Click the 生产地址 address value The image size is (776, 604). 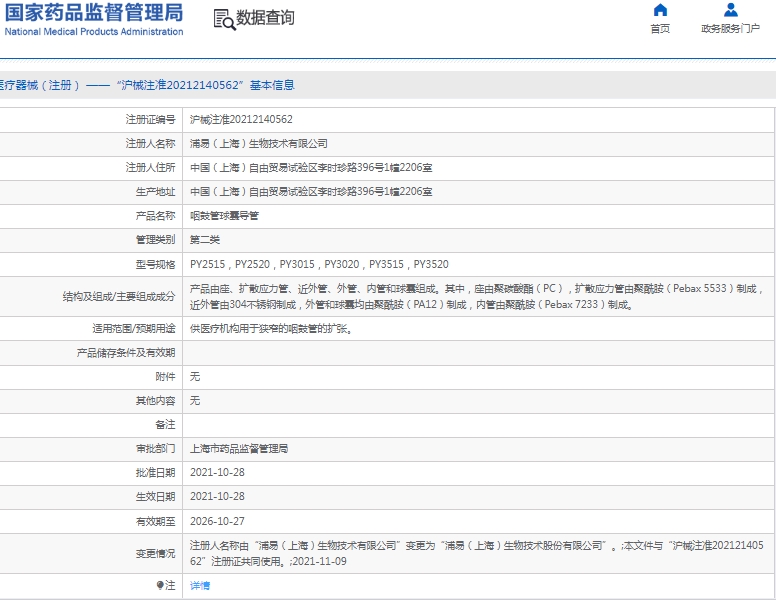click(311, 192)
